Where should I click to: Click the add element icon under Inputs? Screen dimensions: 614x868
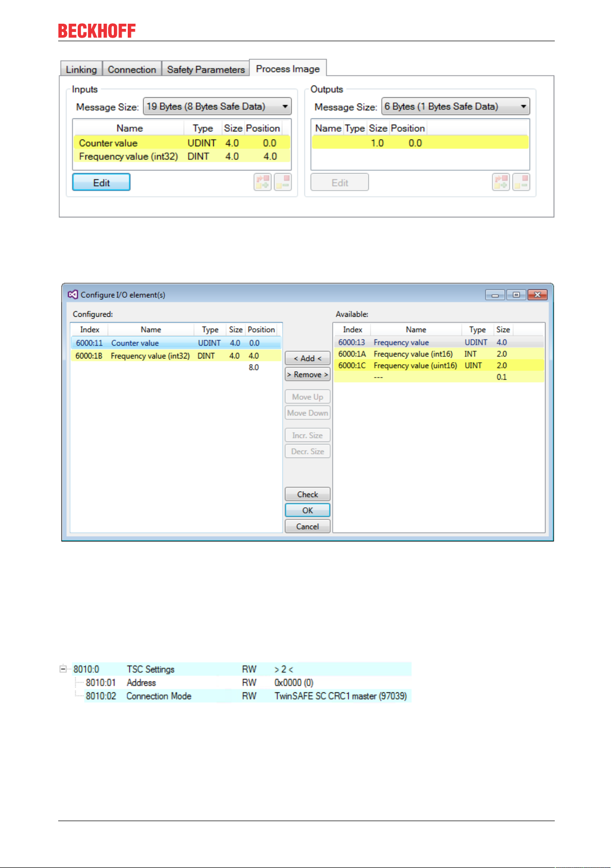263,182
